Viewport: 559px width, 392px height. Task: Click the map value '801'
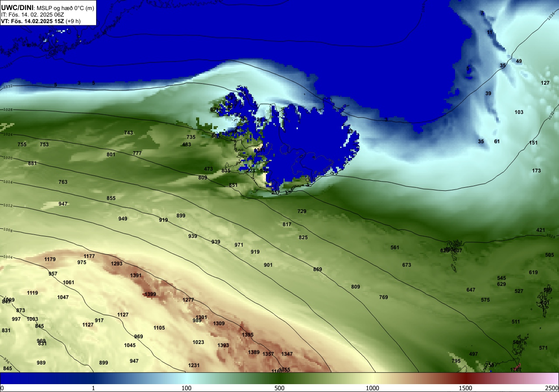(x=111, y=155)
